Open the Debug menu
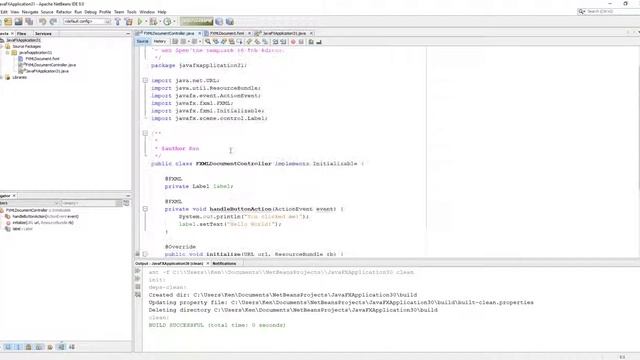640x360 pixels. click(90, 12)
